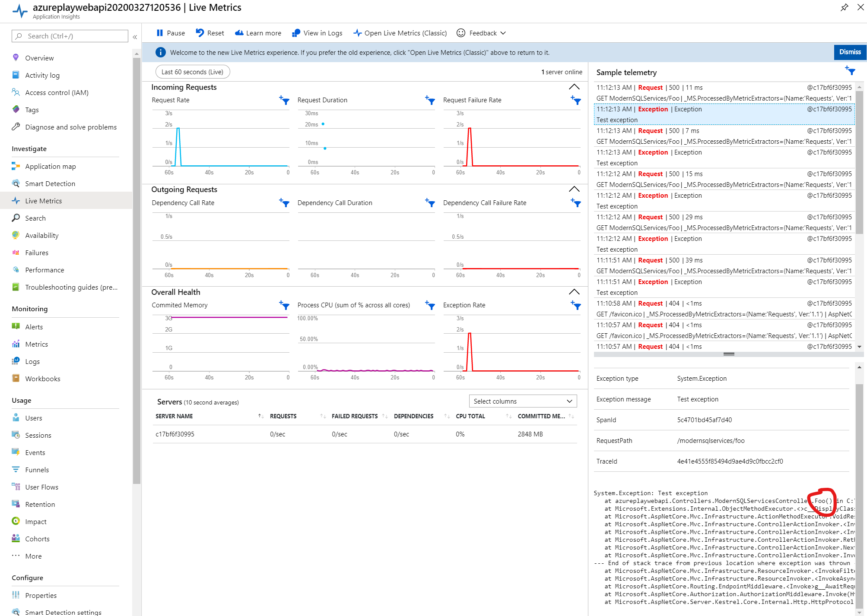Pause the live metrics stream

tap(170, 33)
